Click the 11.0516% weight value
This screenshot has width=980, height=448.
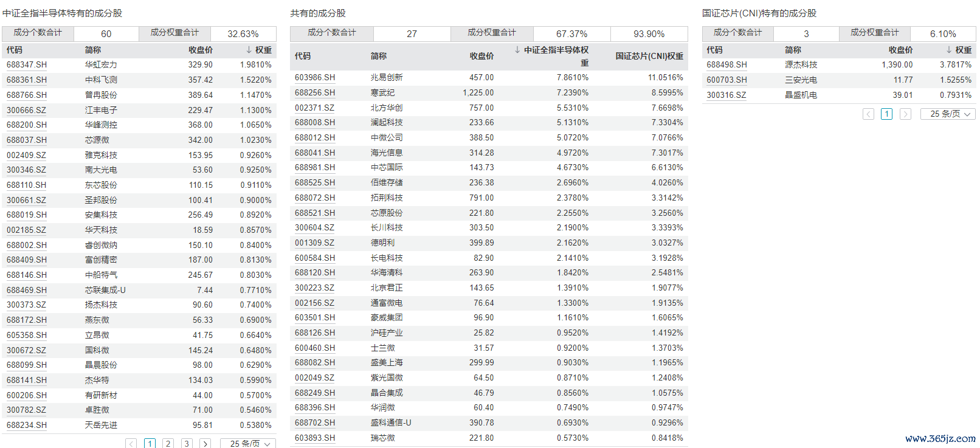coord(666,77)
